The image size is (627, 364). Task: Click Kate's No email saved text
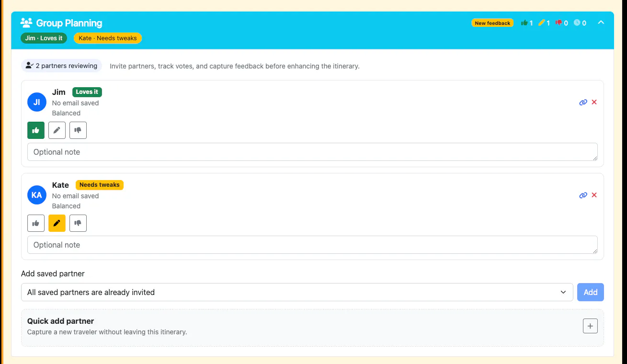pos(76,196)
